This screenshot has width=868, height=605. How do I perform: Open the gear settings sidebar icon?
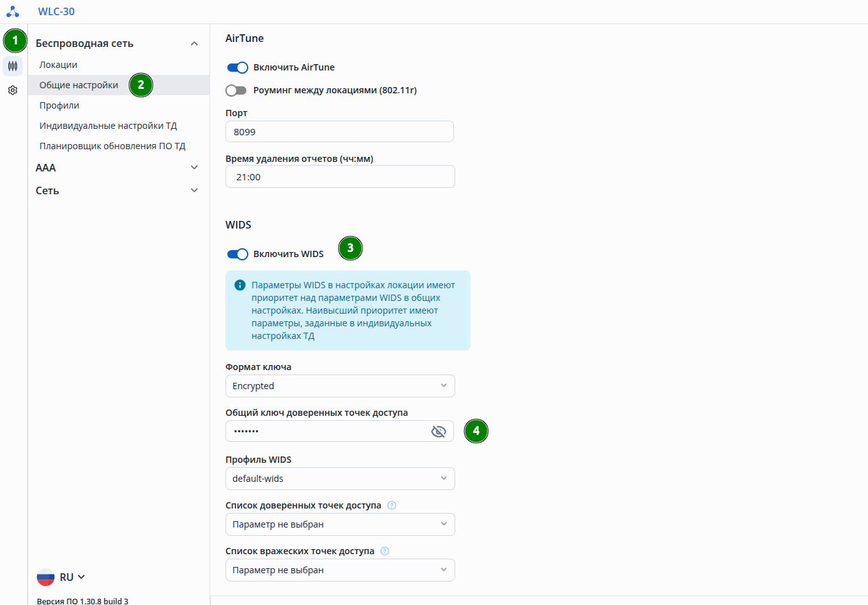13,90
